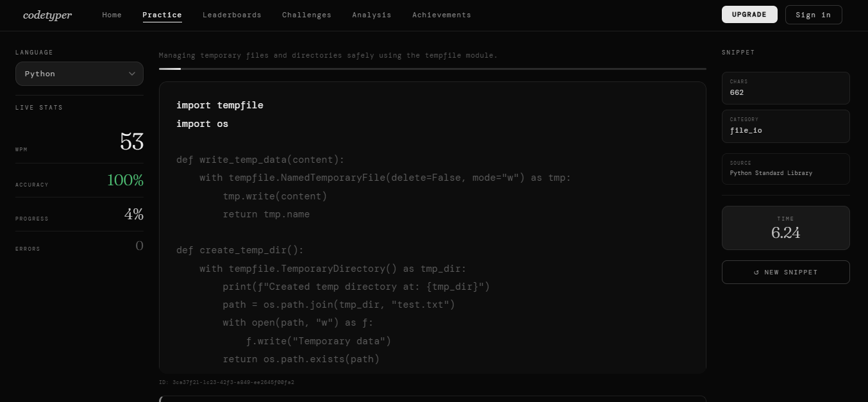Click the source Python Standard Library
Viewport: 868px width, 402px height.
771,173
